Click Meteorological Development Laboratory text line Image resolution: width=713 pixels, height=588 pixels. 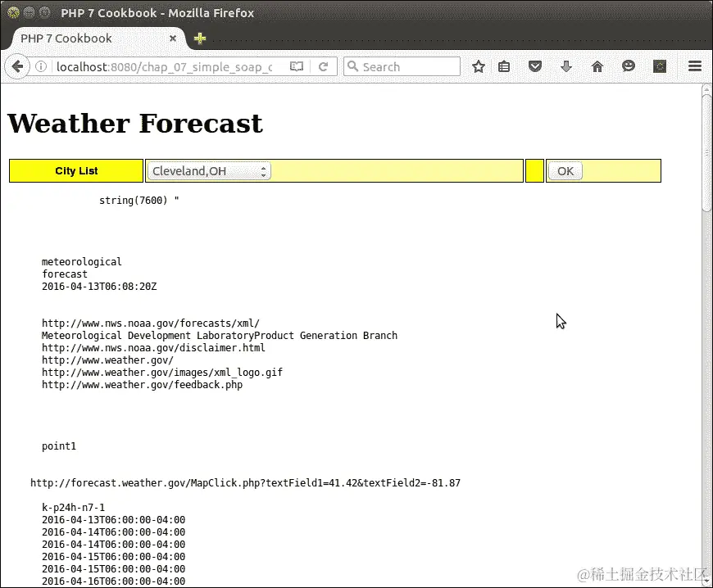point(220,335)
